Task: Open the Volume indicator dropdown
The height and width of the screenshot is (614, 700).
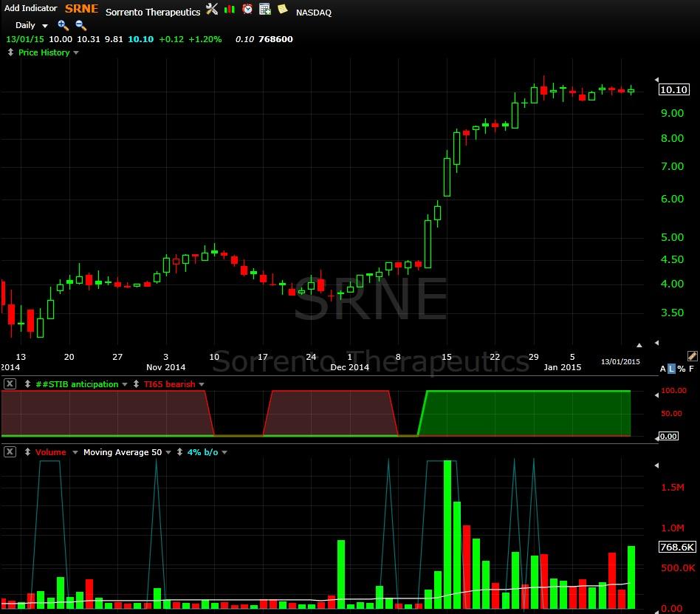Action: coord(75,452)
